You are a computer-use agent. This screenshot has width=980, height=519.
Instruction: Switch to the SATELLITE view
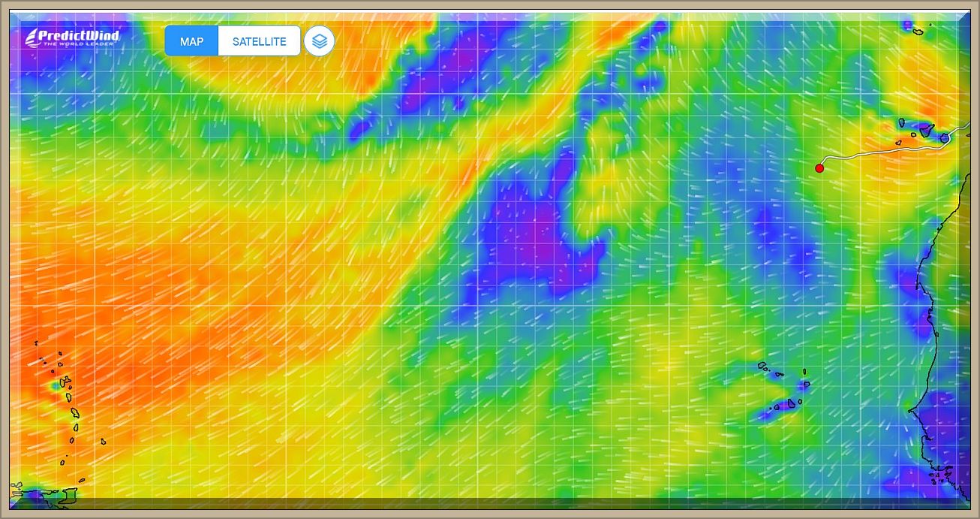(259, 41)
